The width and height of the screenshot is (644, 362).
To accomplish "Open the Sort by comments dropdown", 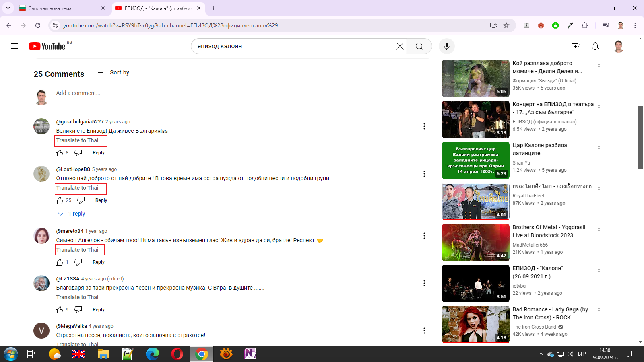I will pos(114,72).
